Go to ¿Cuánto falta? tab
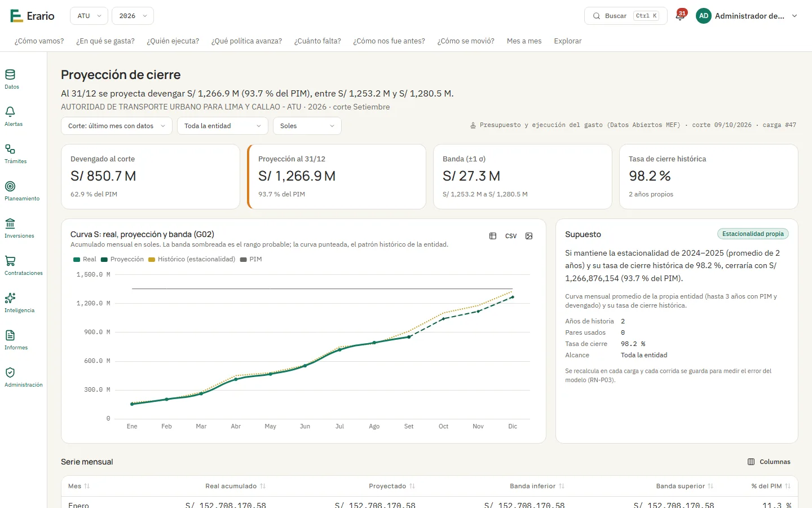The height and width of the screenshot is (508, 812). tap(317, 41)
